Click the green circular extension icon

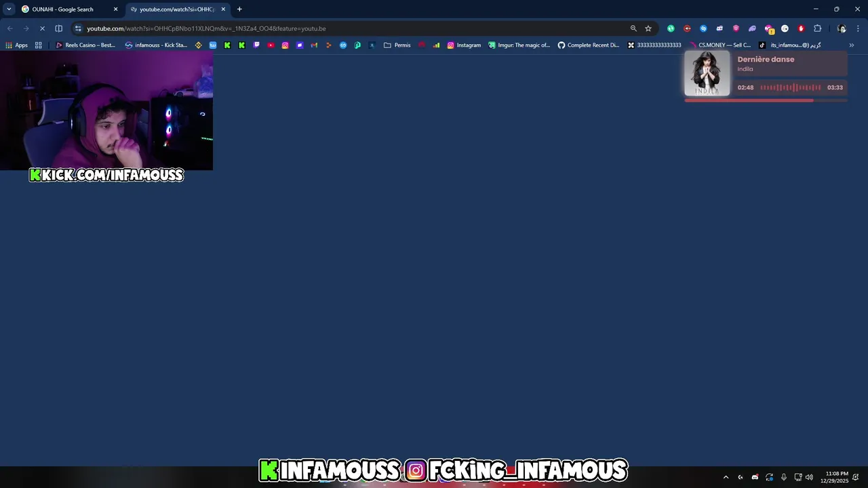click(x=671, y=28)
